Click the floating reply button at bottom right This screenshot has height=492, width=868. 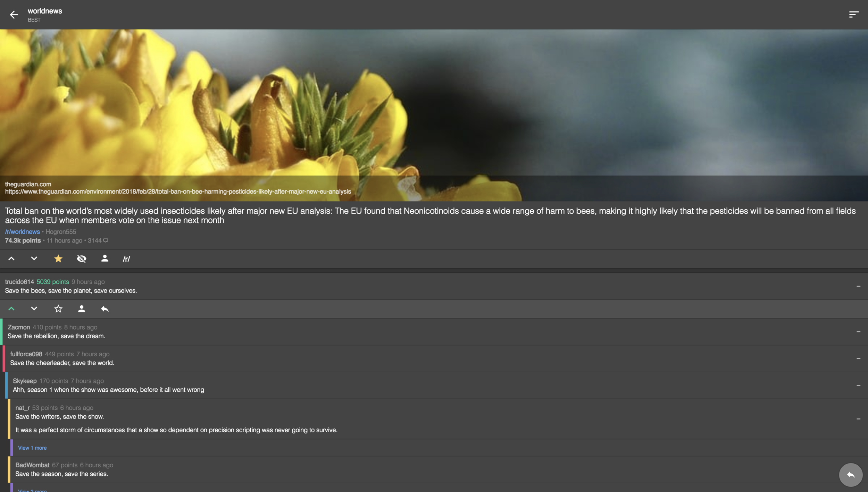850,475
